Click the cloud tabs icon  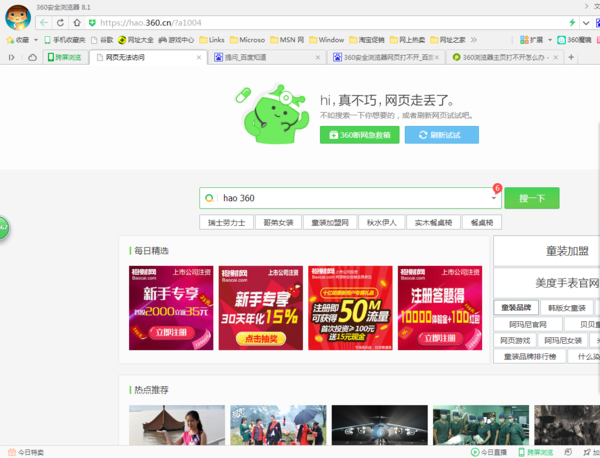point(33,57)
